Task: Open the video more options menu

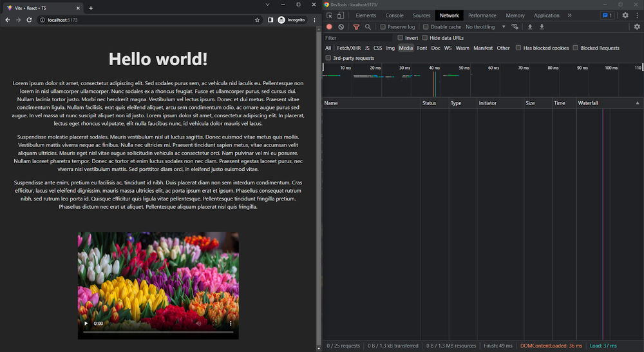Action: 231,323
